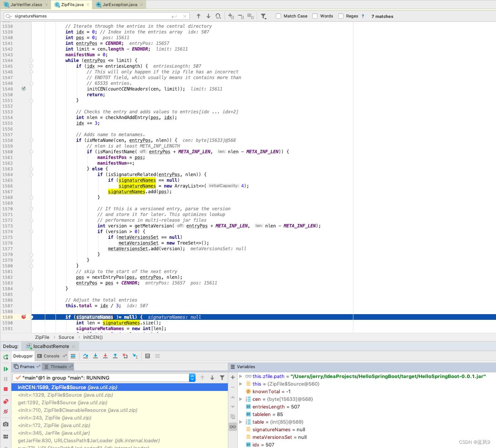
Task: Resume program execution in debugger
Action: click(x=6, y=369)
